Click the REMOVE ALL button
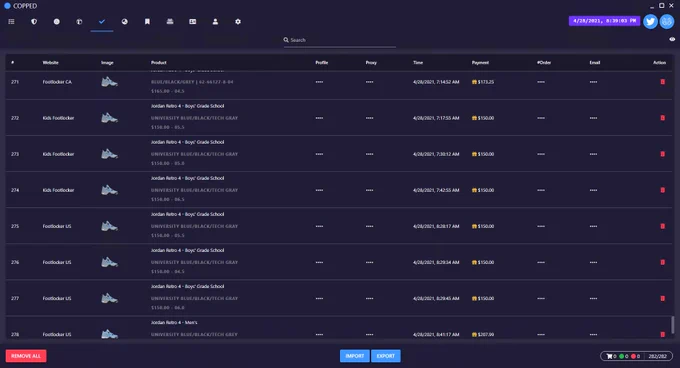Viewport: 680px width, 368px height. [x=26, y=356]
